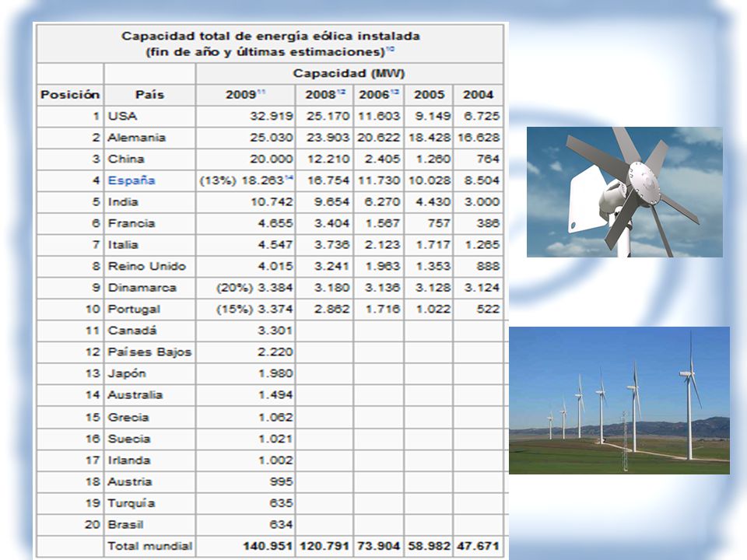Screen dimensions: 747x560
Task: Click the Capacidad (MW) header
Action: tap(349, 73)
